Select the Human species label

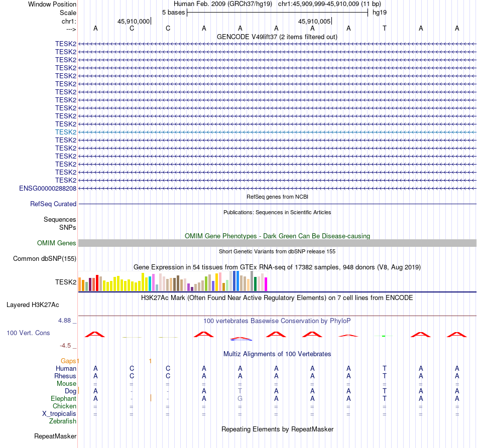[x=66, y=368]
